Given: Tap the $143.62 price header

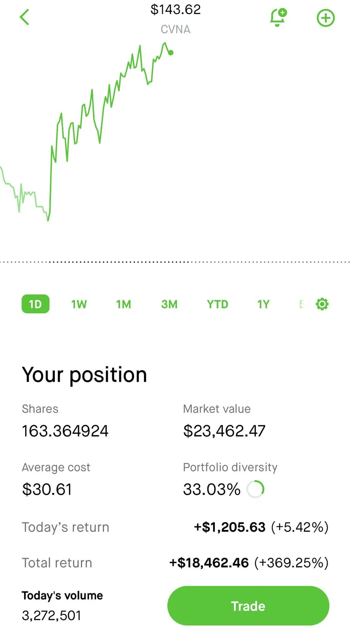Looking at the screenshot, I should [175, 10].
